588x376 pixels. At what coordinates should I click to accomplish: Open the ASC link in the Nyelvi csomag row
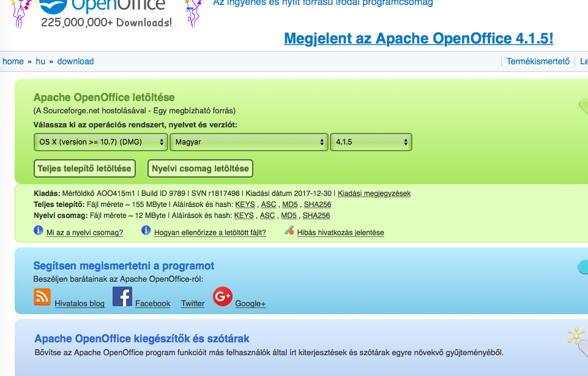click(x=267, y=216)
